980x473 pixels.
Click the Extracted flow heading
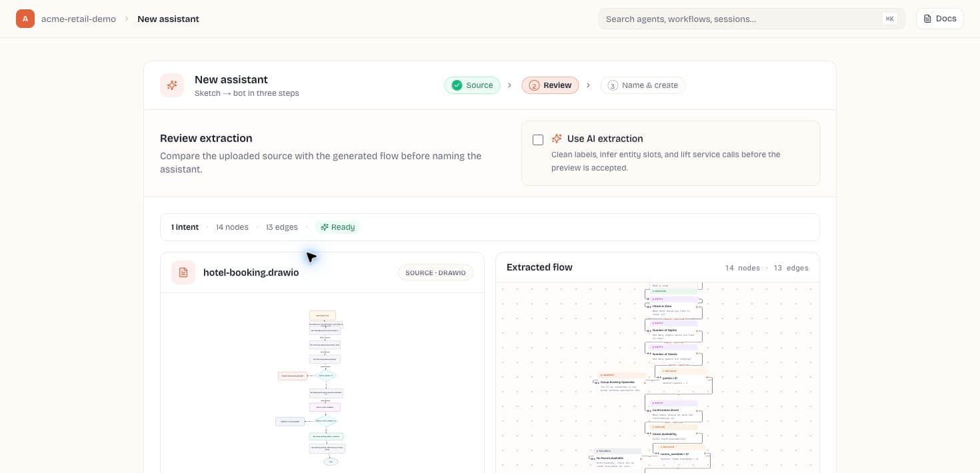click(539, 267)
